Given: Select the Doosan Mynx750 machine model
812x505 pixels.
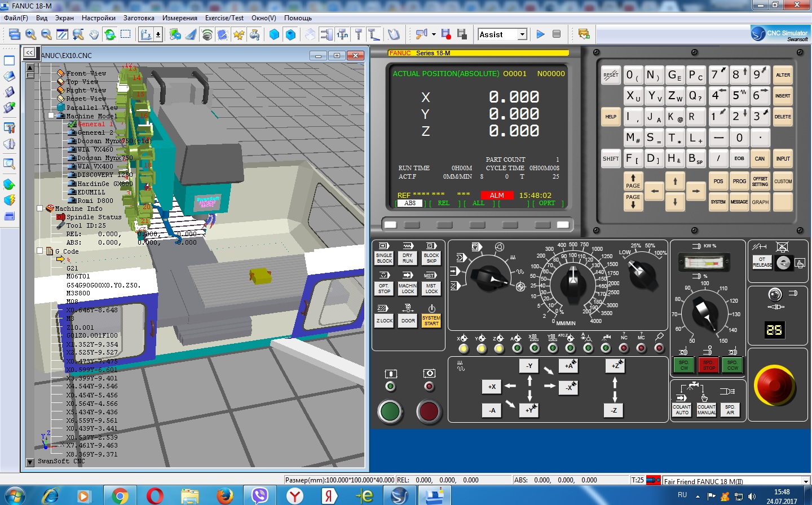Looking at the screenshot, I should [105, 158].
